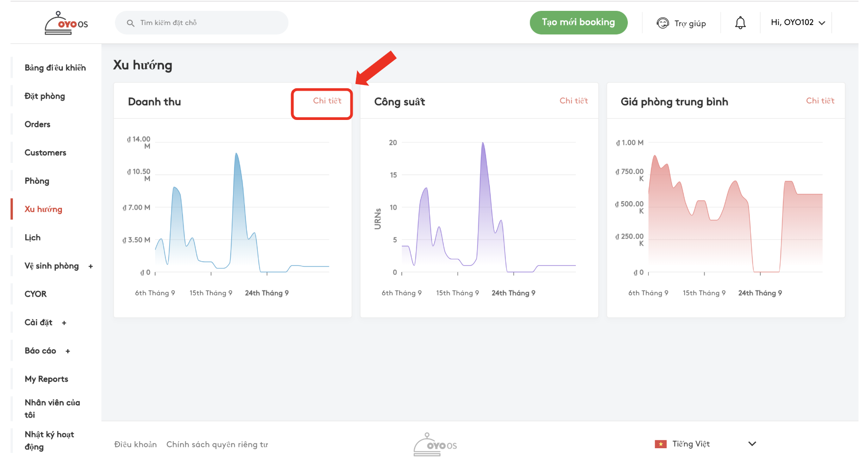Open Nhân viên của tôi in sidebar
The width and height of the screenshot is (868, 460).
click(x=52, y=409)
